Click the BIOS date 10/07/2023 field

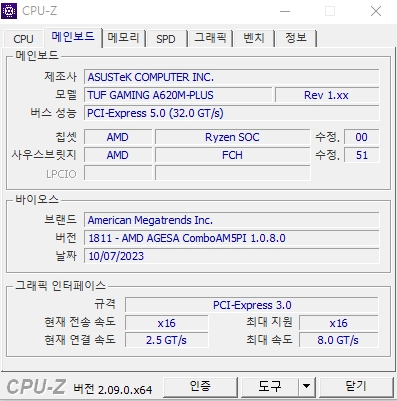232,256
